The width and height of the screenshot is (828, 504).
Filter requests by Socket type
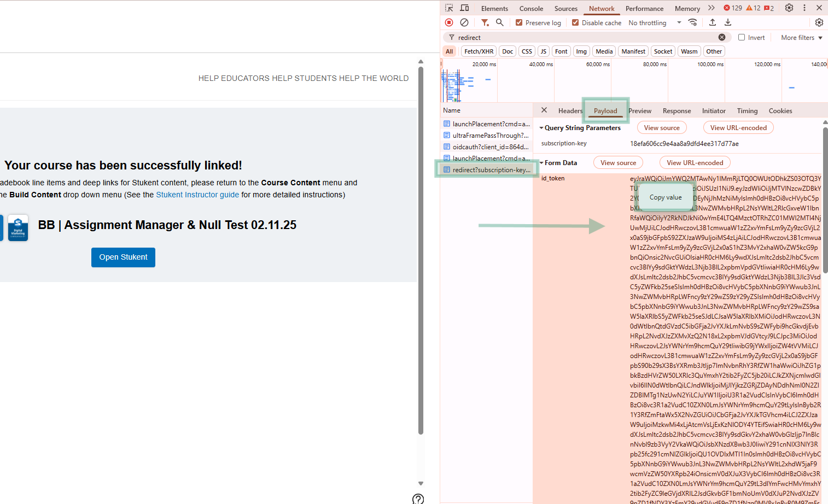pos(663,51)
